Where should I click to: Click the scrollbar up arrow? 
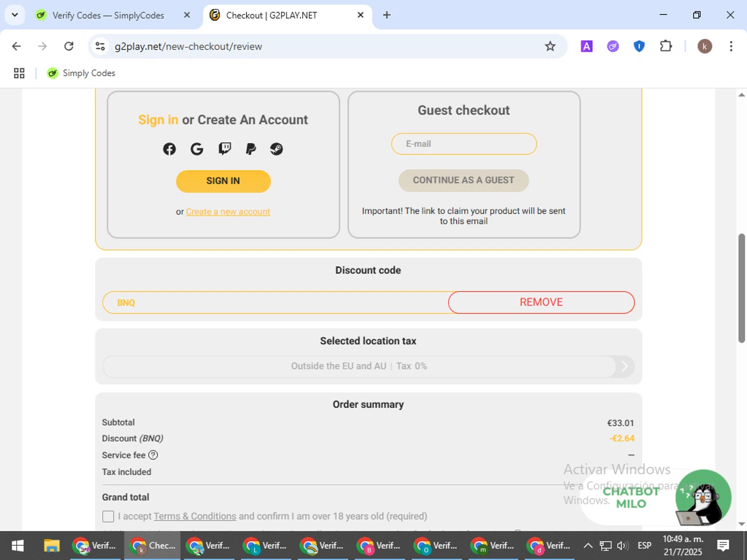click(742, 95)
